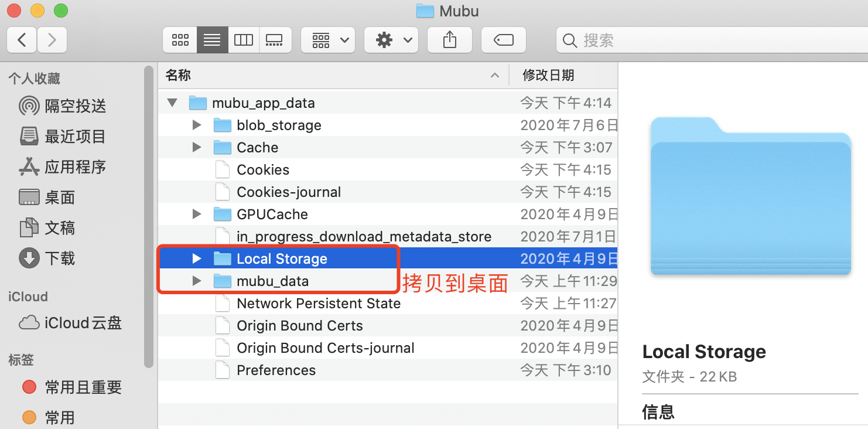Open 文稿 in the sidebar

click(x=48, y=228)
